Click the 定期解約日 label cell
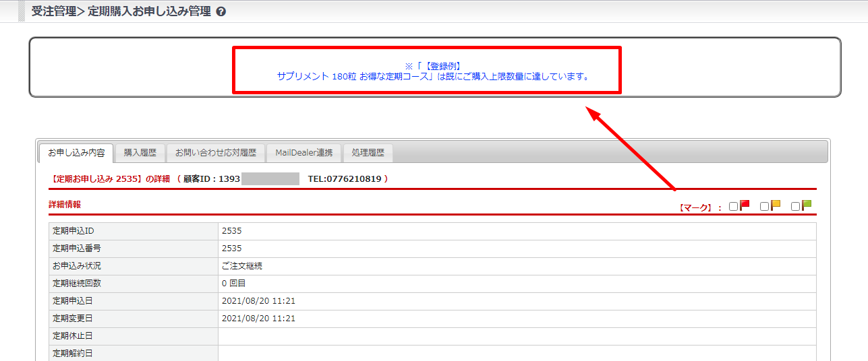The height and width of the screenshot is (361, 868). pyautogui.click(x=134, y=353)
